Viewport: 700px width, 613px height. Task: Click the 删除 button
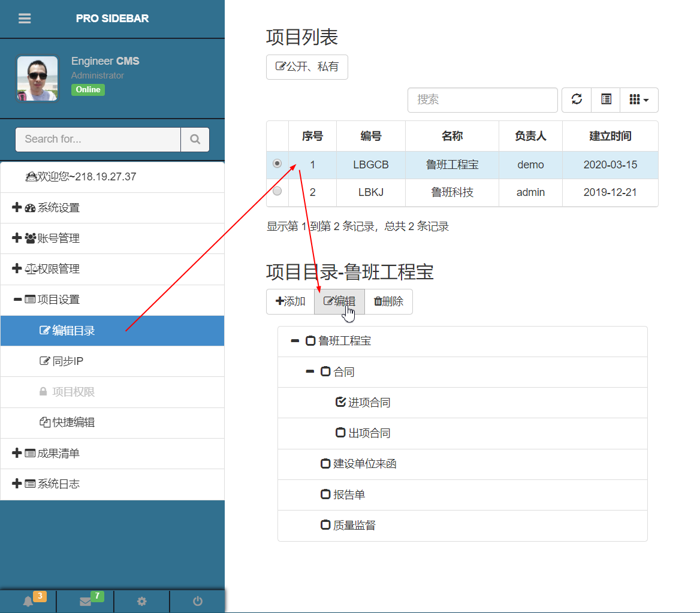(x=388, y=301)
